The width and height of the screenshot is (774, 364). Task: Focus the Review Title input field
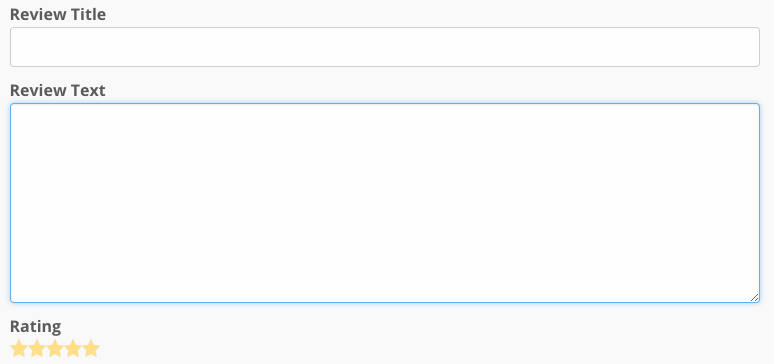[x=385, y=47]
